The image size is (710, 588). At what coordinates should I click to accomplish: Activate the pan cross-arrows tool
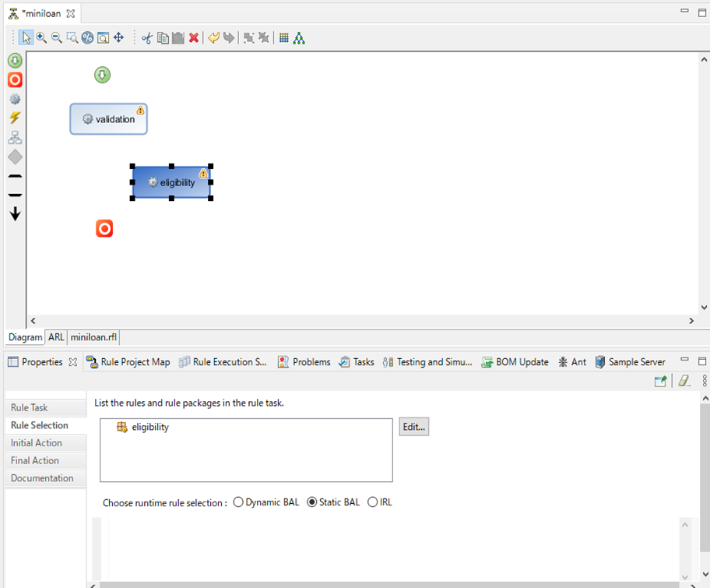[118, 37]
